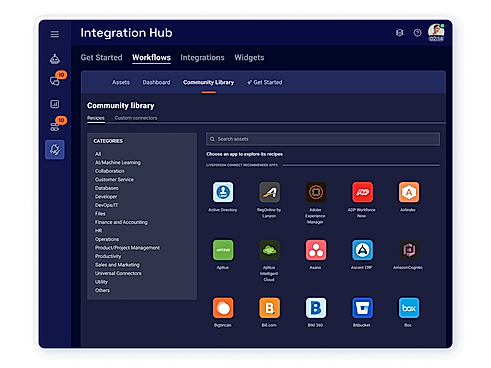This screenshot has width=491, height=368.
Task: Choose the Active Directory app icon
Action: tap(223, 192)
